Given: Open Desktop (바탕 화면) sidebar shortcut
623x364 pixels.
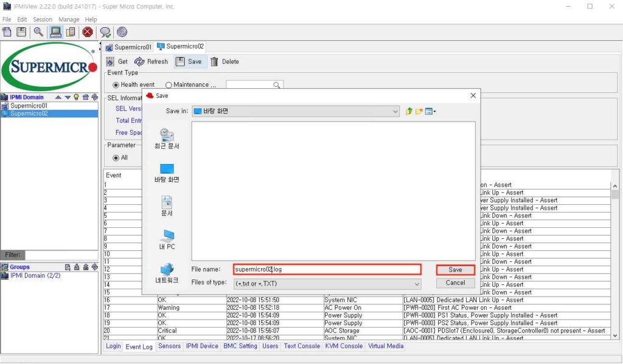Looking at the screenshot, I should [x=167, y=173].
